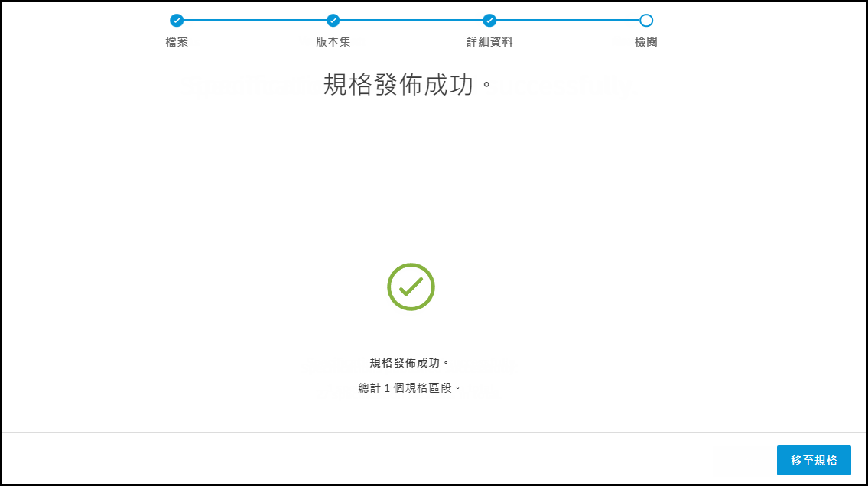Click the 總計 1 個規格區段 text
The image size is (868, 486).
tap(410, 388)
